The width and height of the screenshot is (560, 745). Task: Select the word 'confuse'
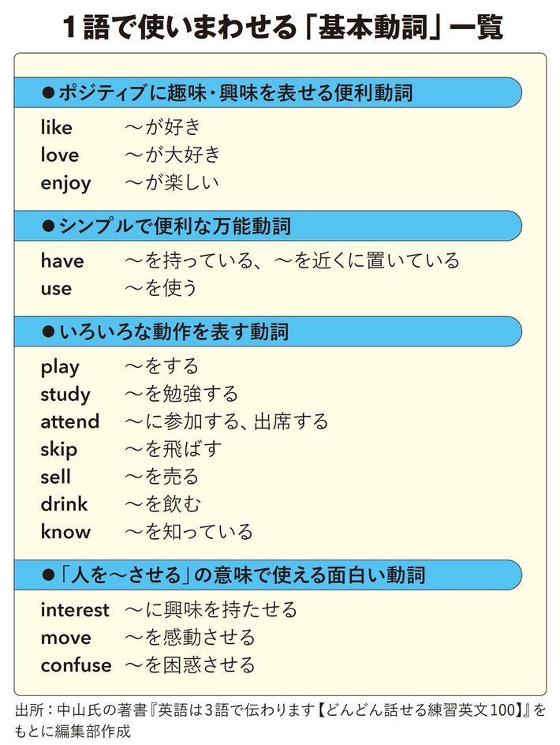[76, 665]
